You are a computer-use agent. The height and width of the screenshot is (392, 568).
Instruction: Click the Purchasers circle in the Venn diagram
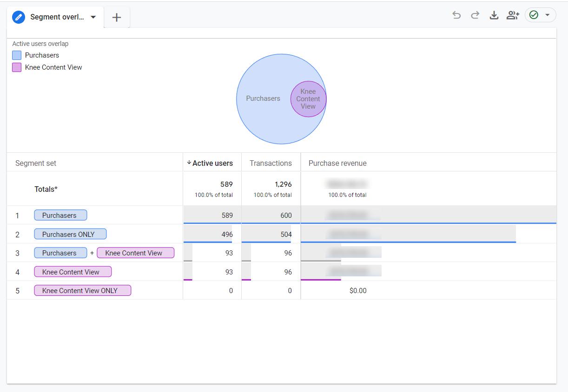263,98
